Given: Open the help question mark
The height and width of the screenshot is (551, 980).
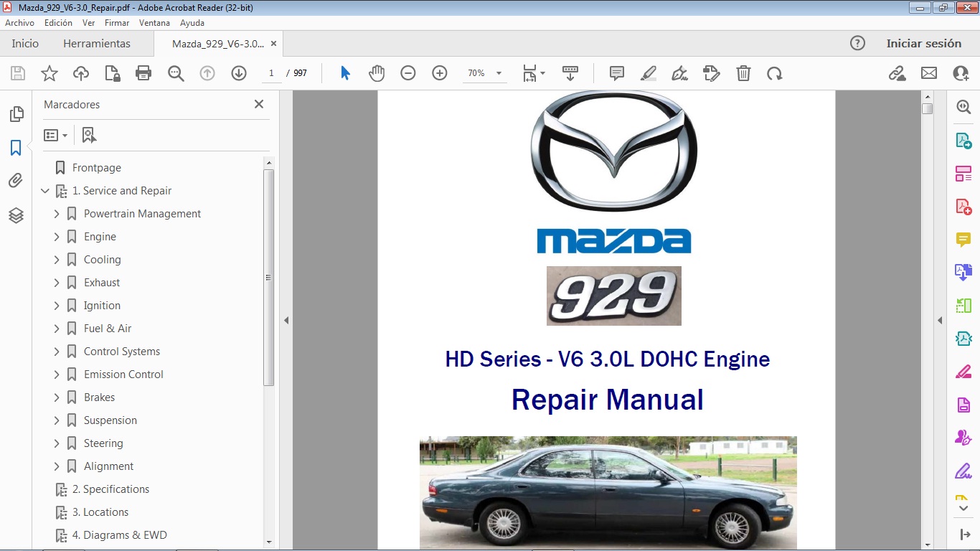Looking at the screenshot, I should click(x=857, y=43).
